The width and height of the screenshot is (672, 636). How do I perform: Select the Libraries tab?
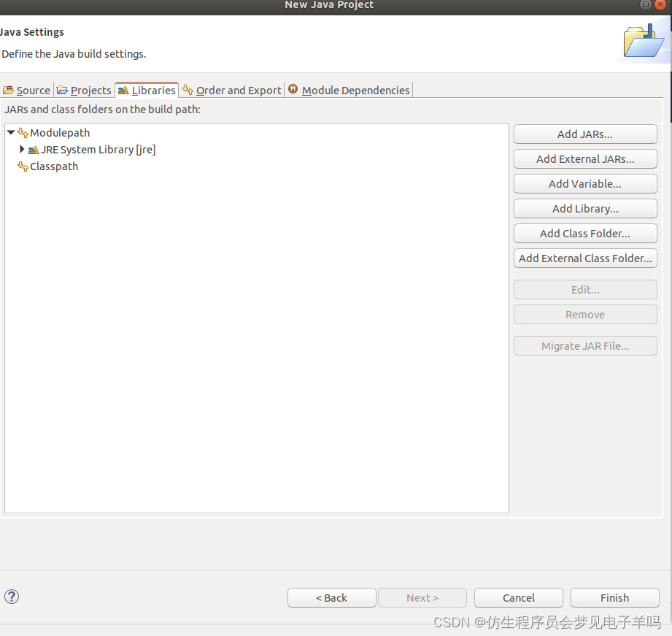coord(147,90)
